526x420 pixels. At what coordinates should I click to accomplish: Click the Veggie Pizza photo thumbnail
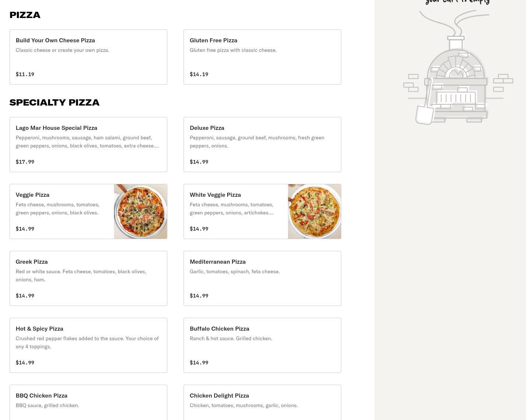pyautogui.click(x=141, y=211)
